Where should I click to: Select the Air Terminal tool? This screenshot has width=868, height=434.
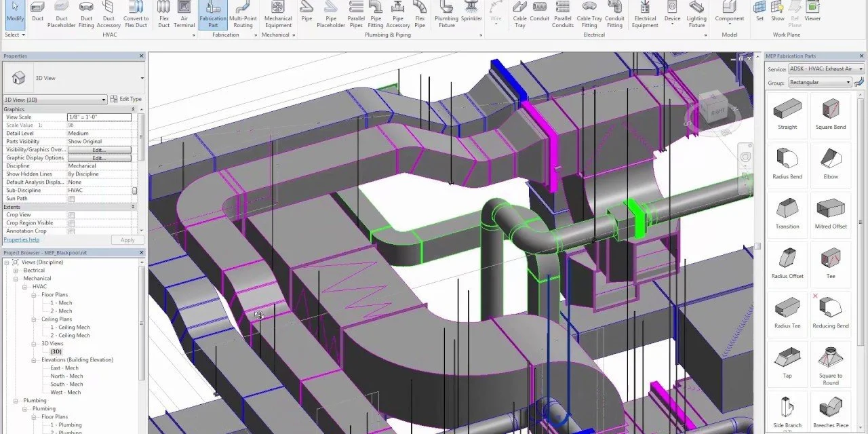(x=184, y=14)
